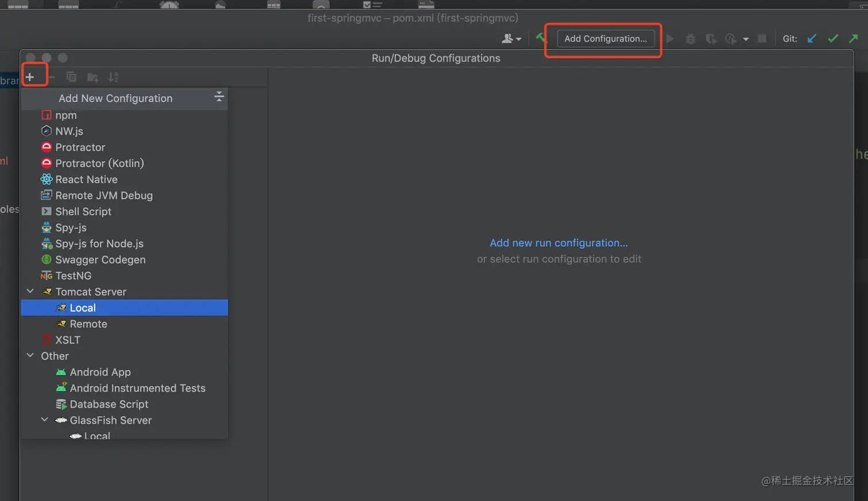This screenshot has width=868, height=501.
Task: Click the Add Configuration... button
Action: [606, 38]
